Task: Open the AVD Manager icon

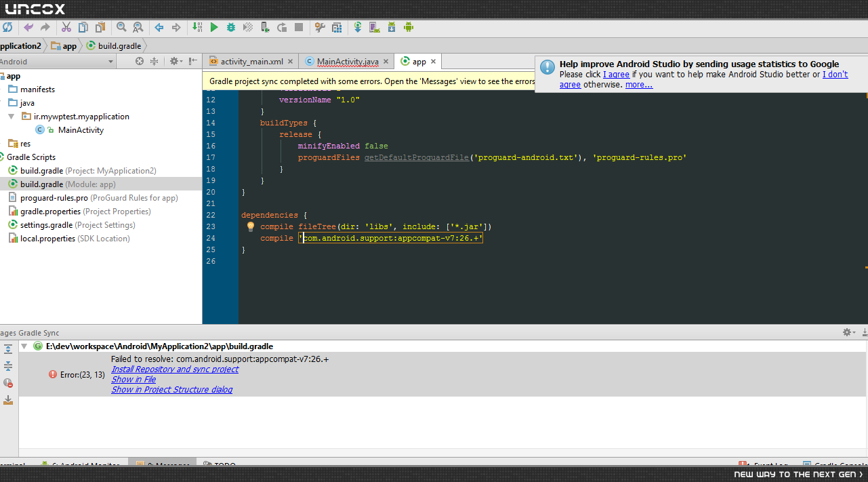Action: (x=374, y=28)
